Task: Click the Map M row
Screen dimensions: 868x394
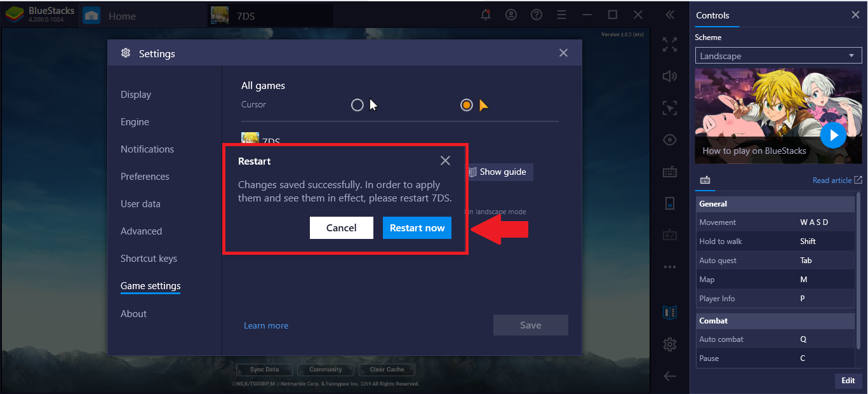Action: [775, 280]
